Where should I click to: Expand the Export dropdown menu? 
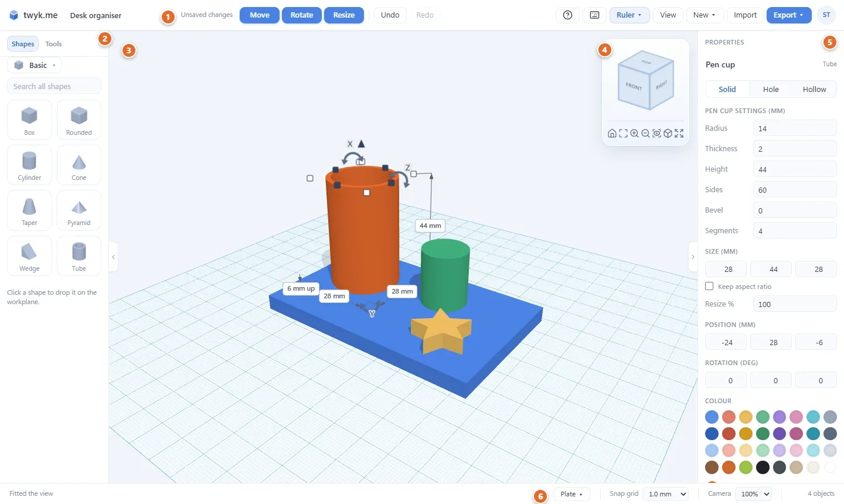coord(789,15)
